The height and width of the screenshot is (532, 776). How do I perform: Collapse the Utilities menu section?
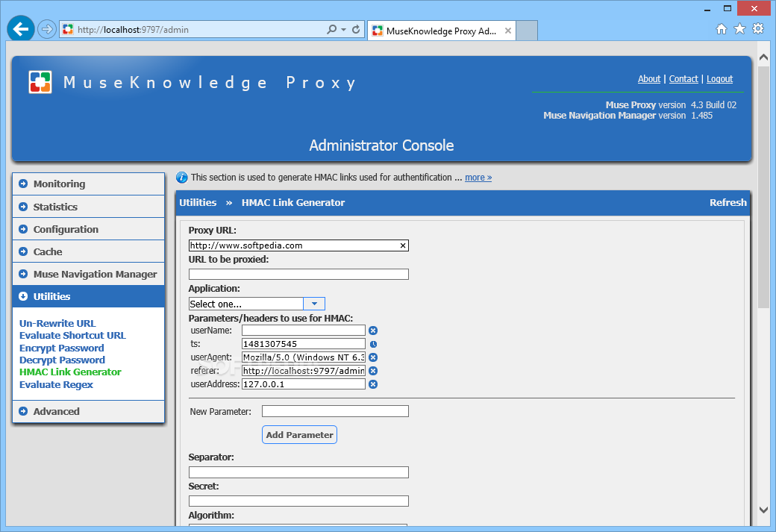88,296
